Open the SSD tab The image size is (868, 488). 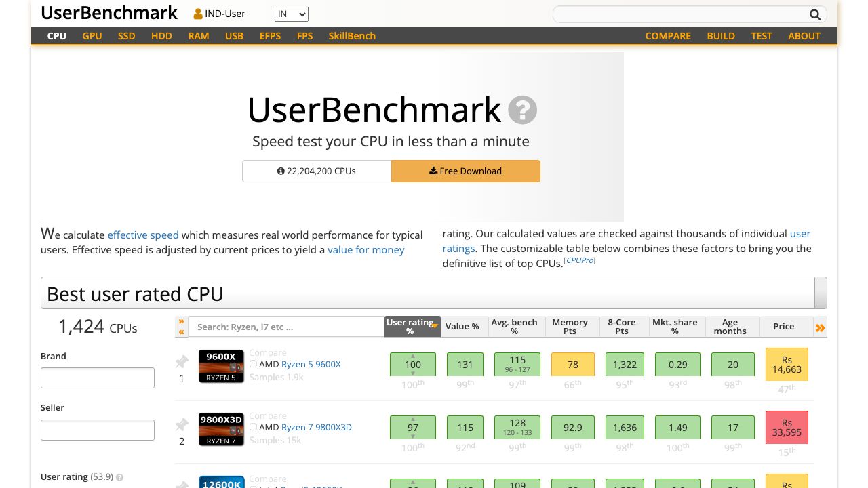point(127,36)
